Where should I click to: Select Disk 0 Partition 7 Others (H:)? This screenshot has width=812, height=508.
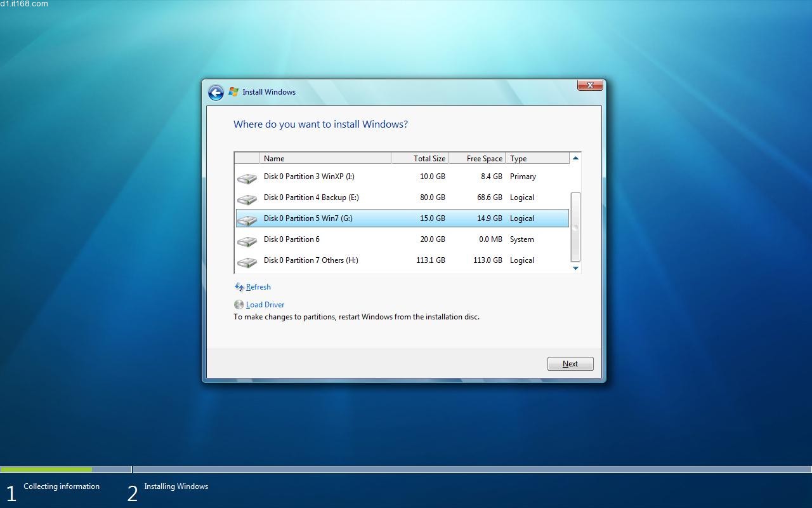click(x=402, y=260)
